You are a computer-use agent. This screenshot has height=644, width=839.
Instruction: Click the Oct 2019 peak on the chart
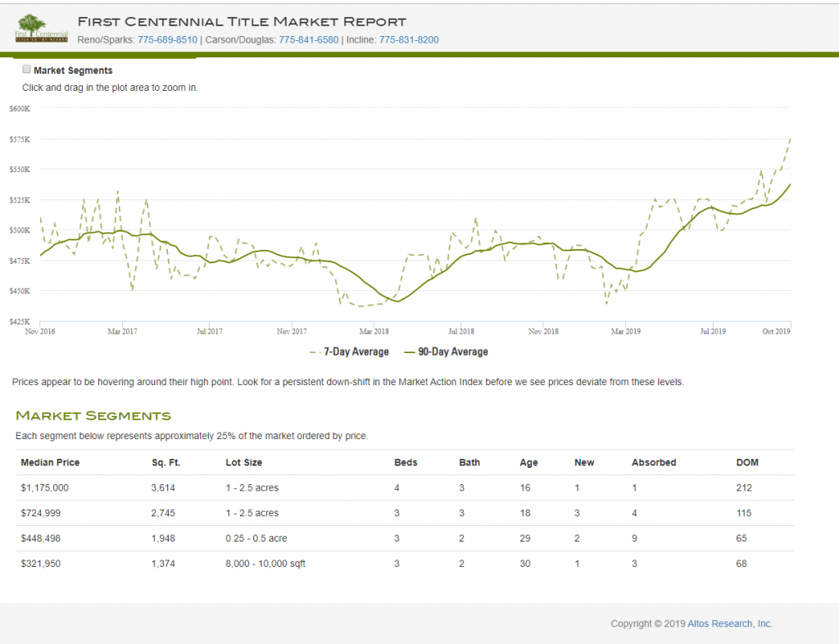790,139
